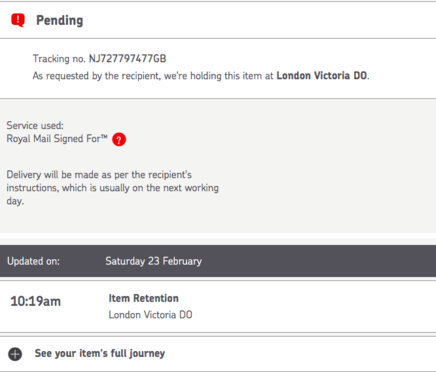The width and height of the screenshot is (436, 372).
Task: Click See your item's full journey
Action: click(x=100, y=353)
